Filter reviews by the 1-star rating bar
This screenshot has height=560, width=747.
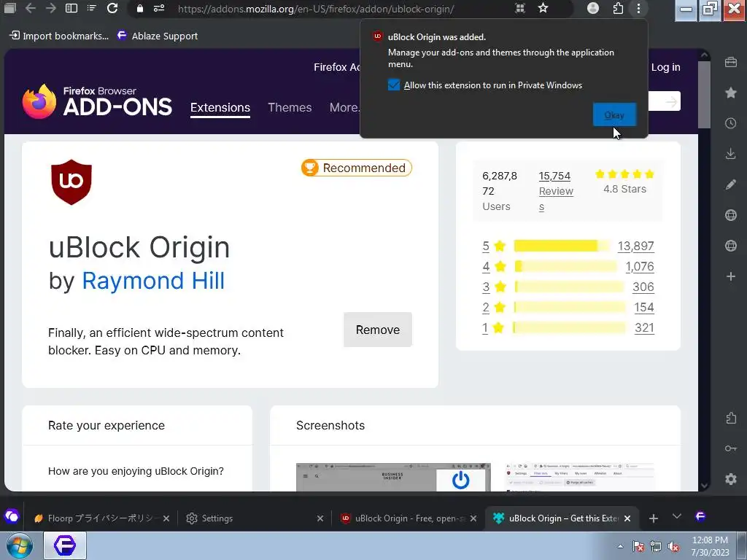tap(569, 327)
